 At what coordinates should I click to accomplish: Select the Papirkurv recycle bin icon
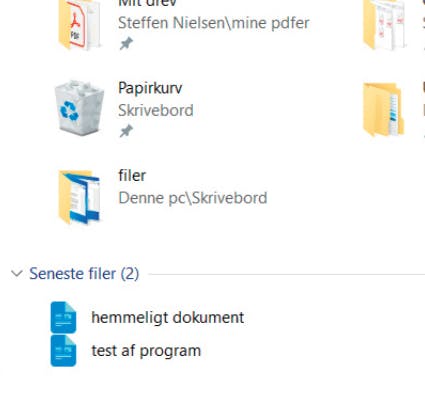coord(79,109)
